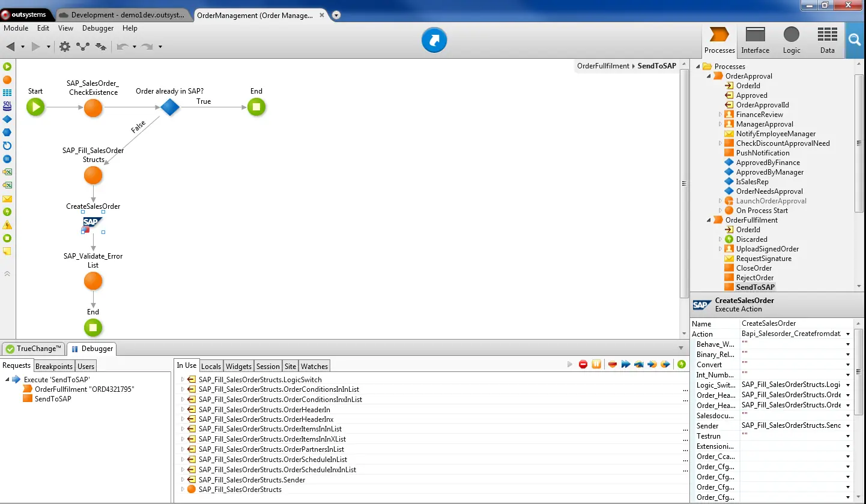The image size is (866, 504).
Task: Expand the ManagerApproval tree node
Action: 720,124
